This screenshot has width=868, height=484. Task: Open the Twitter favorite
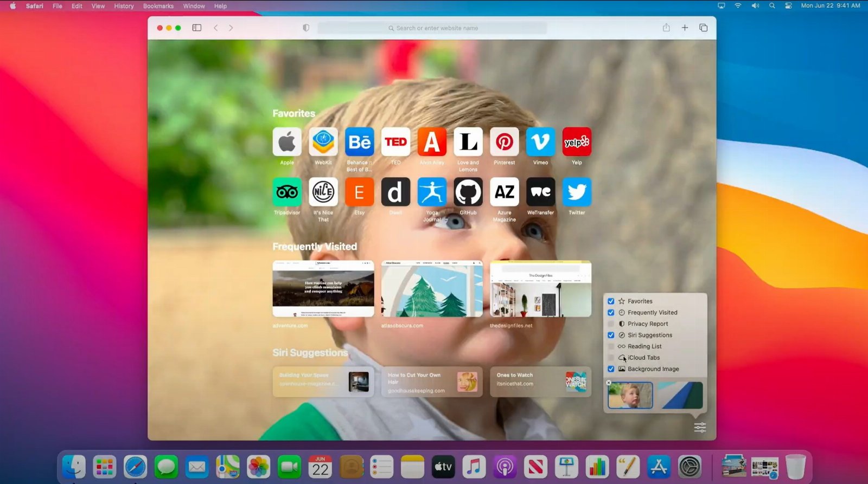pyautogui.click(x=577, y=192)
